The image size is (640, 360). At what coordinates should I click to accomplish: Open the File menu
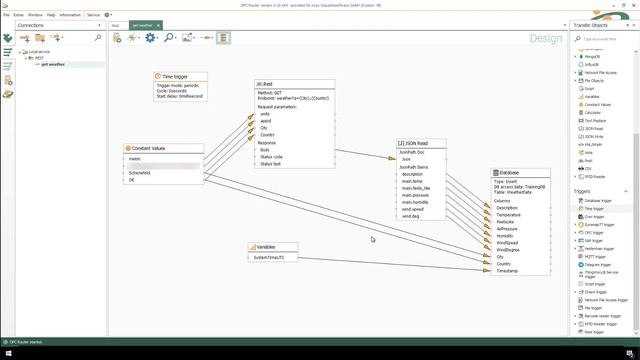(6, 15)
